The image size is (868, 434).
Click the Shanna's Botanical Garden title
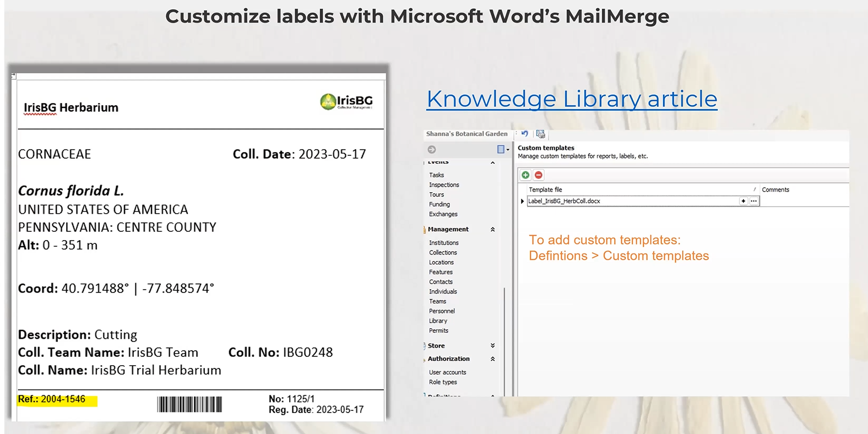click(x=466, y=134)
